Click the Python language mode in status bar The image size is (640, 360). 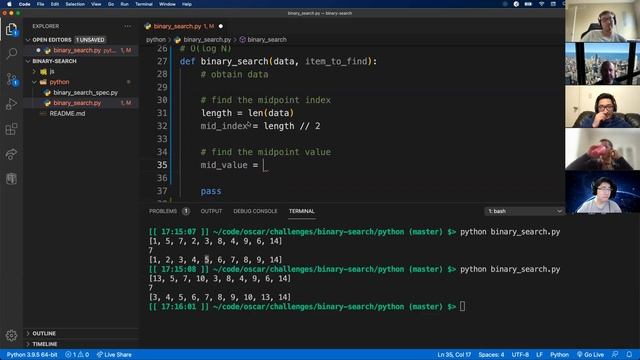[x=559, y=355]
